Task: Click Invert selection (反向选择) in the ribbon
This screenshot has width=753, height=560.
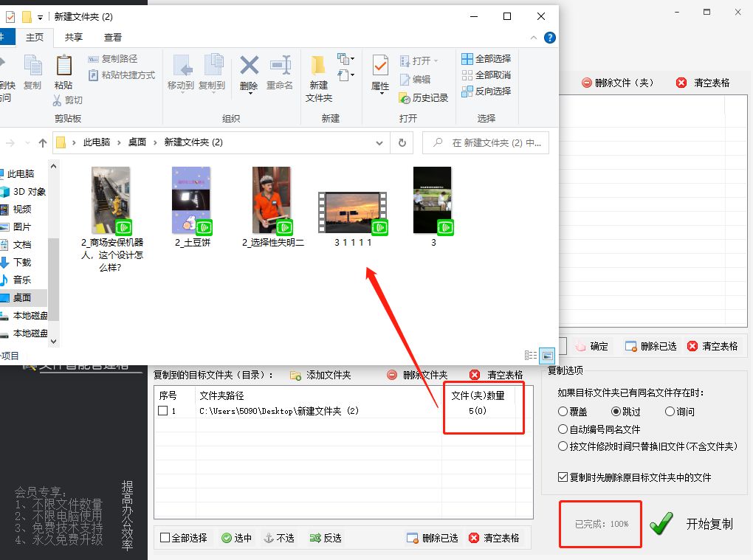Action: 486,91
